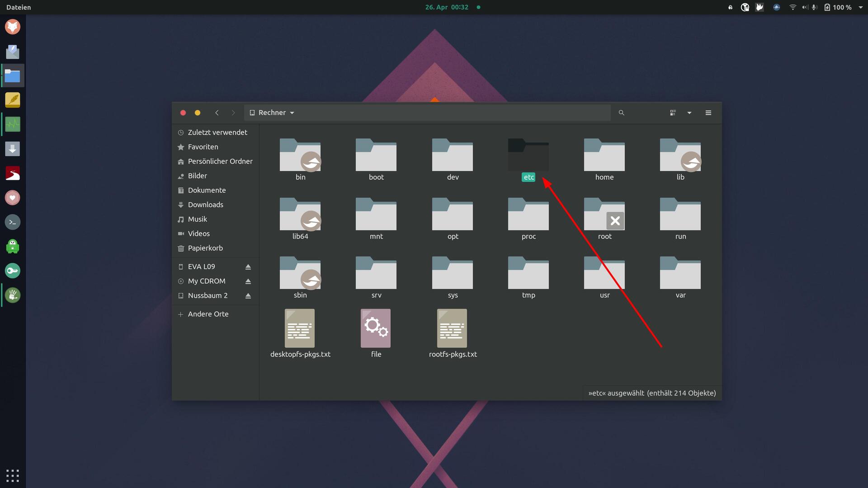
Task: Open Dateien app menu in top bar
Action: click(x=19, y=7)
